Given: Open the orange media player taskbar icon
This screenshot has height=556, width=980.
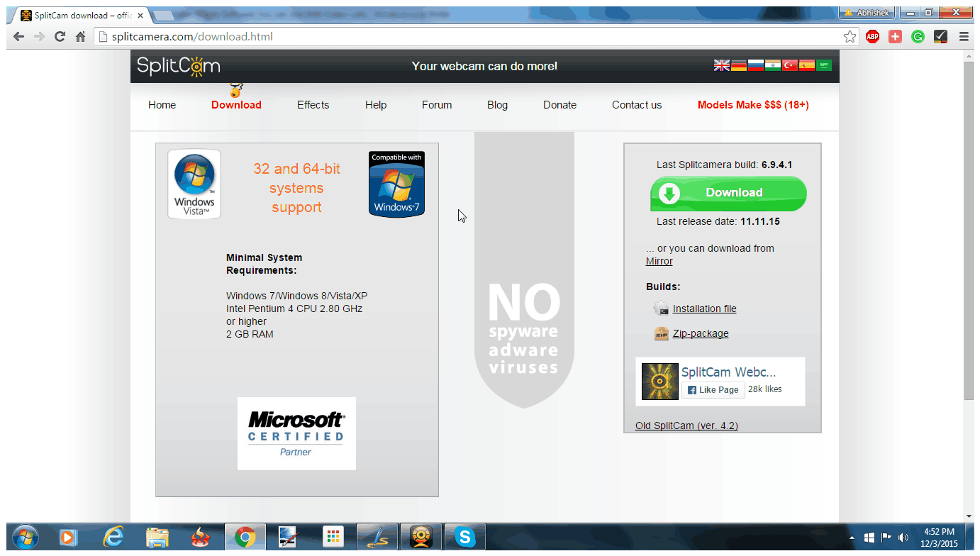Looking at the screenshot, I should (68, 538).
